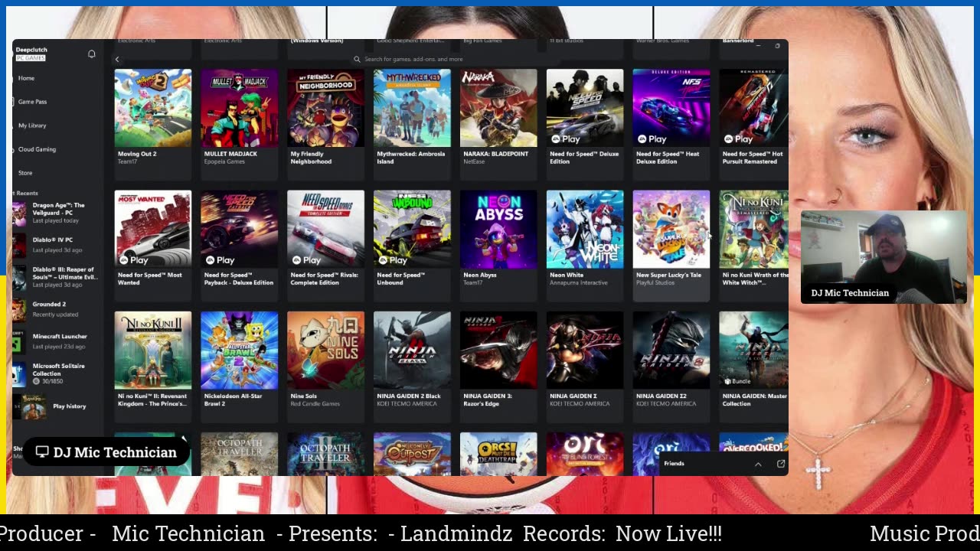980x551 pixels.
Task: Open Overcooked 2 tile
Action: (x=754, y=442)
